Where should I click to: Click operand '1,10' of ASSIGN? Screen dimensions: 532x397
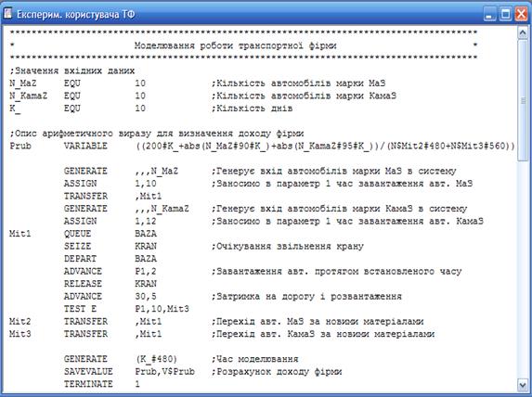(x=146, y=184)
